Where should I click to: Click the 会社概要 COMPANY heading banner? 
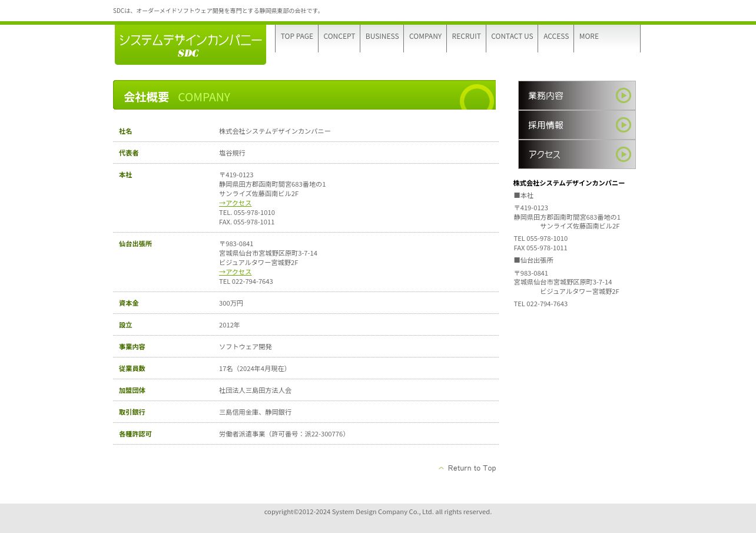point(304,95)
